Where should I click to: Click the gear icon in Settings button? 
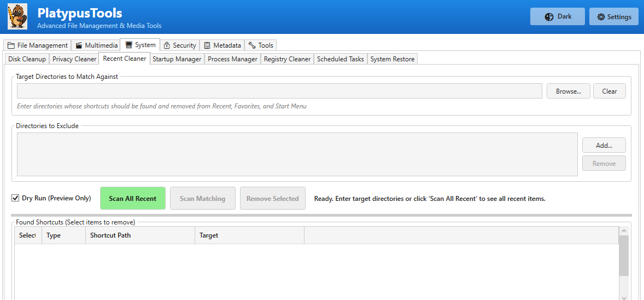[x=601, y=17]
